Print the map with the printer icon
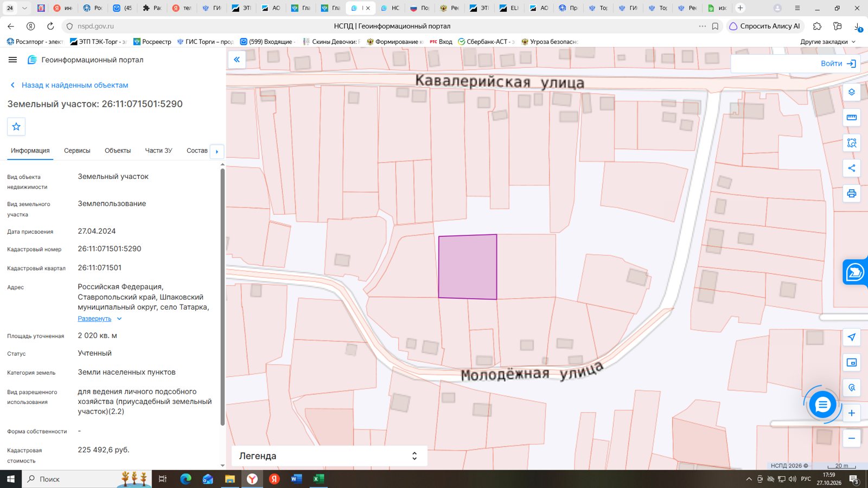This screenshot has width=868, height=488. [x=852, y=194]
